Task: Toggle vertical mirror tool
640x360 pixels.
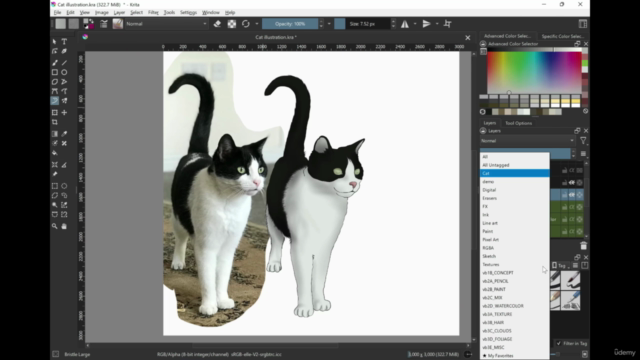Action: click(x=427, y=24)
